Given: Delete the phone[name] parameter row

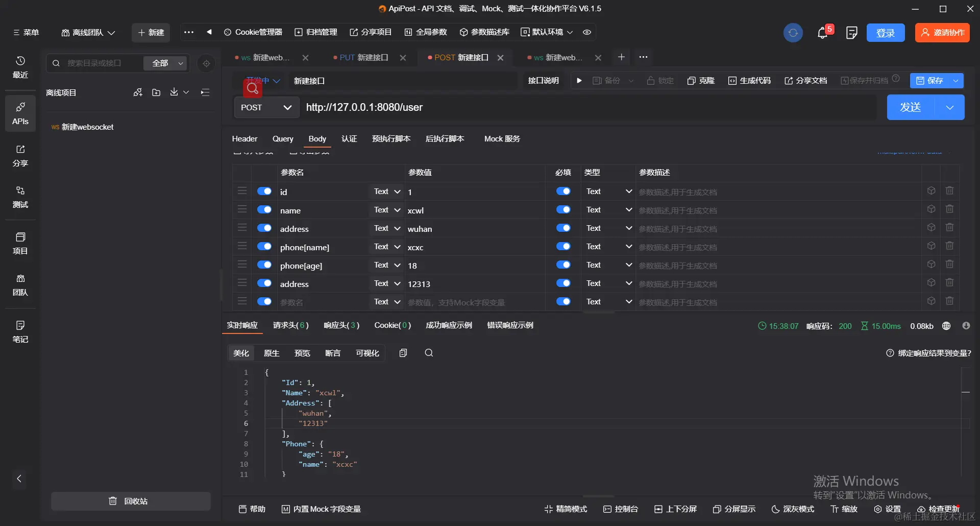Looking at the screenshot, I should pyautogui.click(x=949, y=246).
